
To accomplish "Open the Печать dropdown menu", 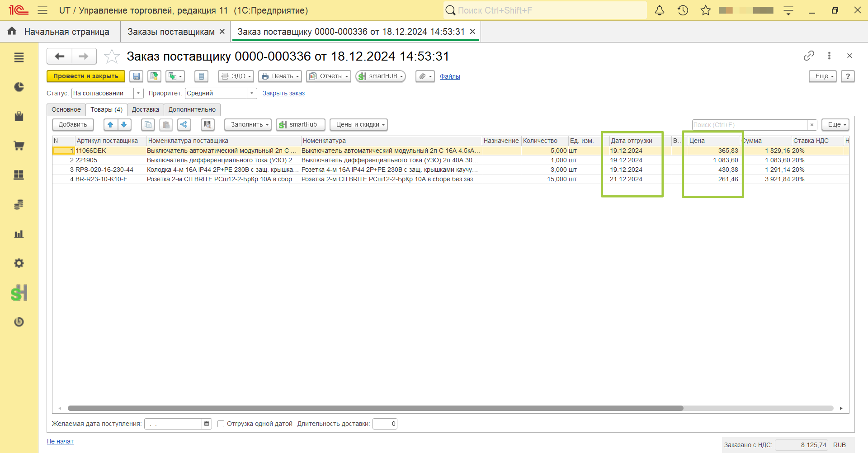I will (280, 76).
